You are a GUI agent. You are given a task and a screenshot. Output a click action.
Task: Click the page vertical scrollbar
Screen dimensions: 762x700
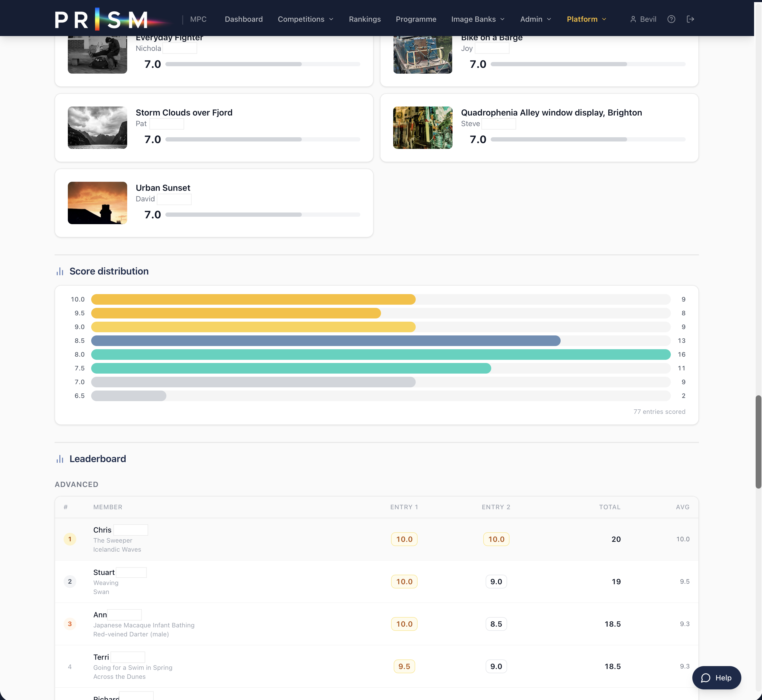point(758,442)
